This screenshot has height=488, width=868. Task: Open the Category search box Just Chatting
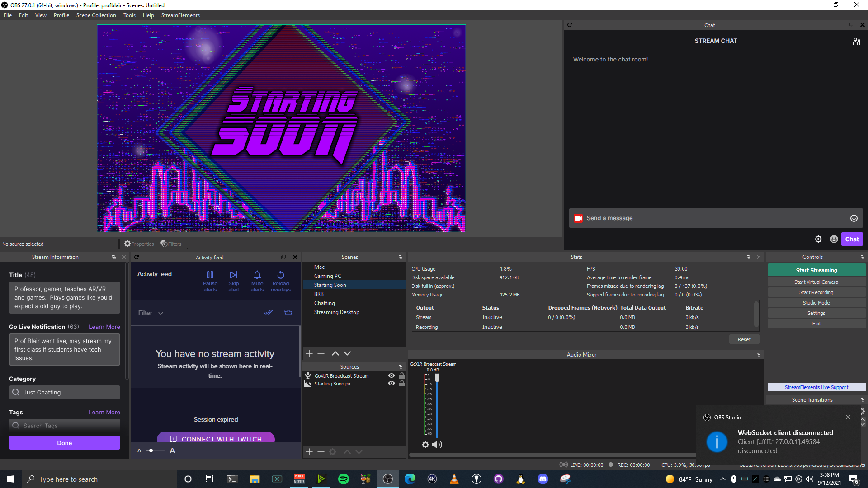click(x=65, y=392)
